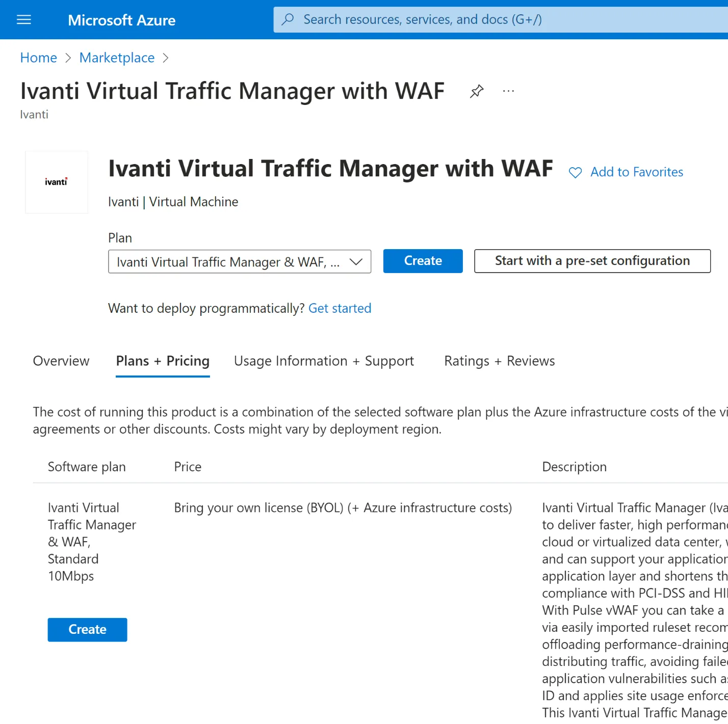
Task: Click Create button next to Plan dropdown
Action: 423,261
